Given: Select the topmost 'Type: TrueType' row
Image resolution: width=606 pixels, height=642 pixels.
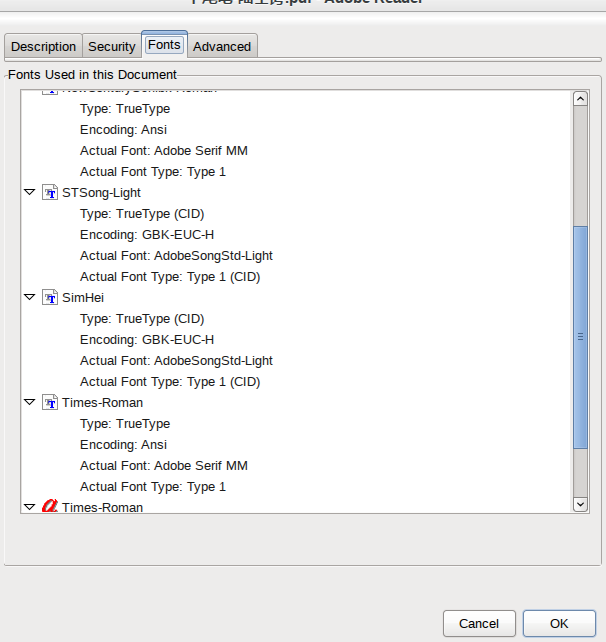Looking at the screenshot, I should (x=125, y=109).
